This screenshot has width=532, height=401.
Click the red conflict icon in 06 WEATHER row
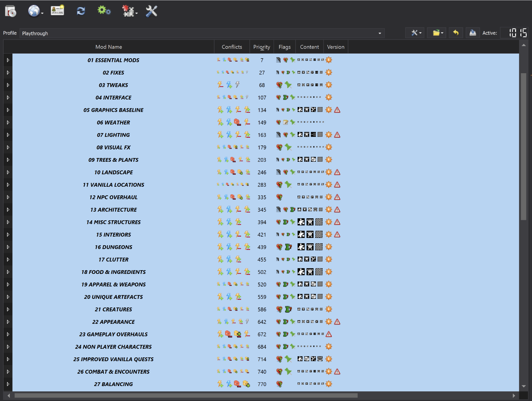click(237, 122)
